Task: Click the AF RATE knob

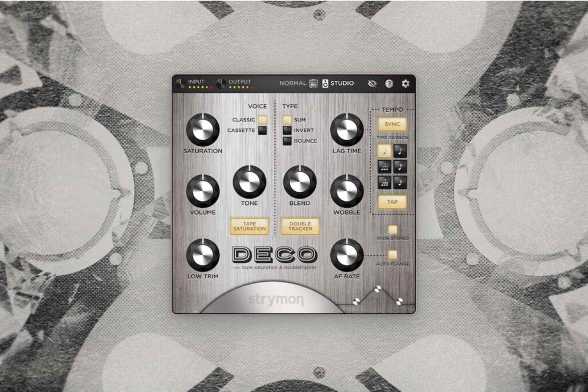Action: (x=347, y=255)
